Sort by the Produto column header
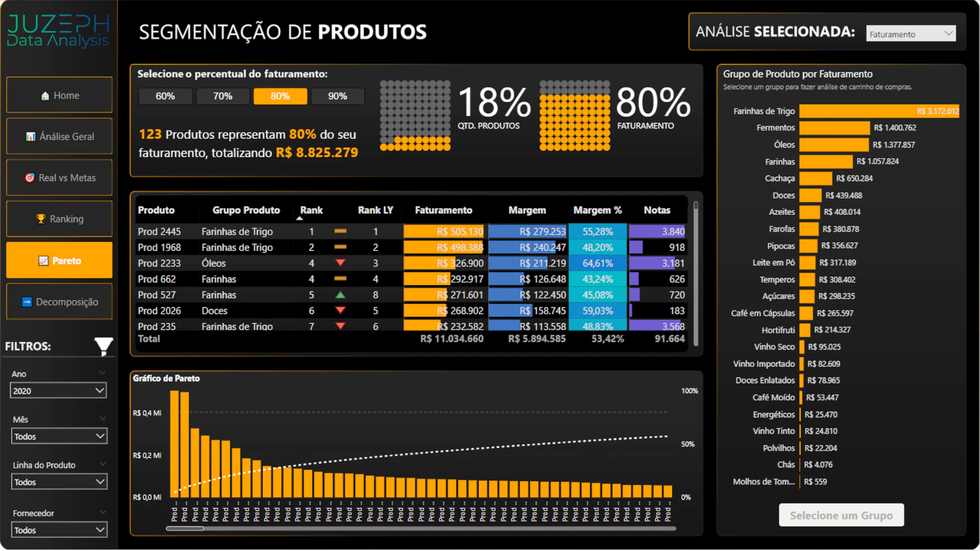Image resolution: width=980 pixels, height=551 pixels. pyautogui.click(x=156, y=210)
